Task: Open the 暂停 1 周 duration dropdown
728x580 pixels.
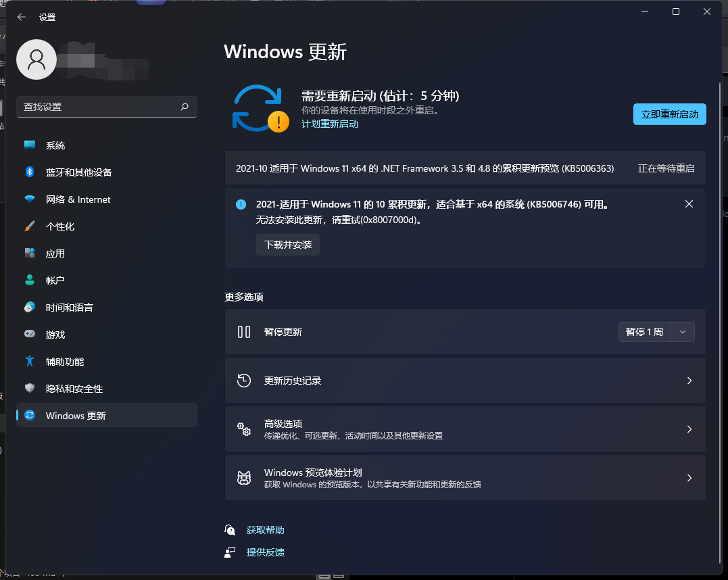Action: click(682, 331)
